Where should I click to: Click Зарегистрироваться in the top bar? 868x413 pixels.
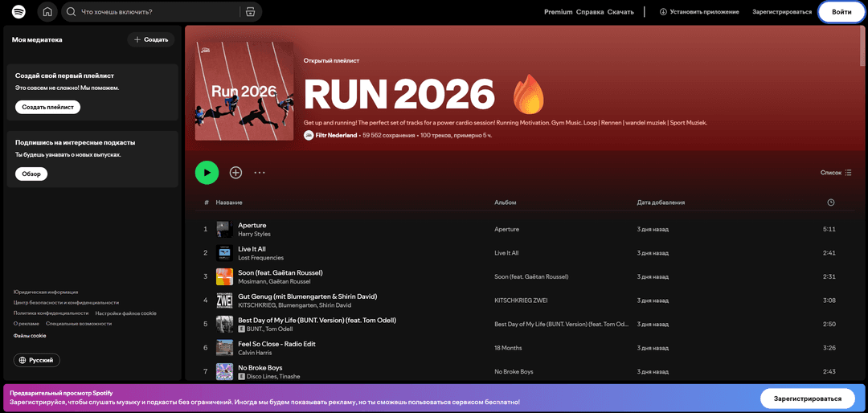pyautogui.click(x=782, y=11)
